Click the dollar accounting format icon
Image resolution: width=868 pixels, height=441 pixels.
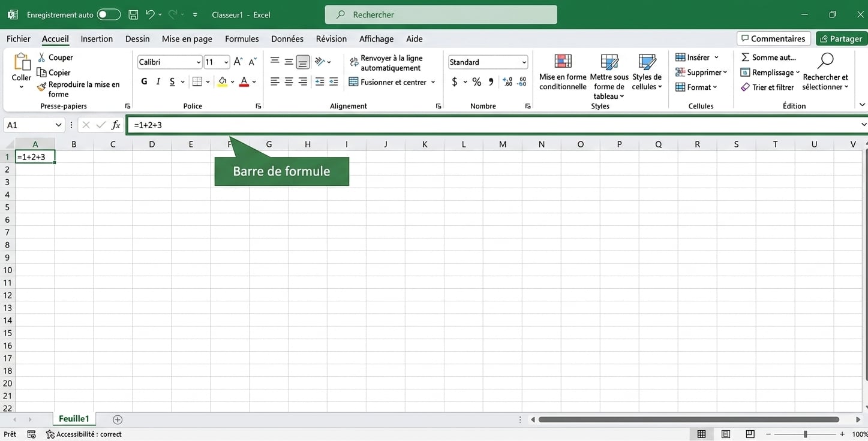(x=455, y=81)
